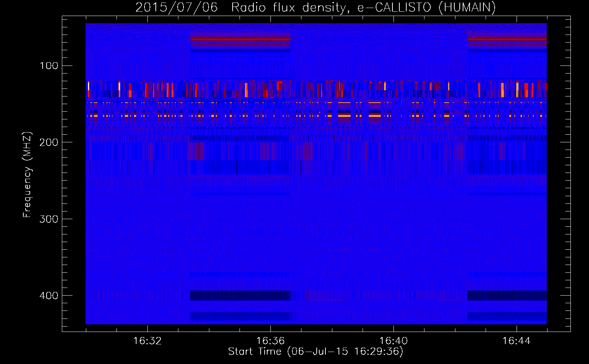This screenshot has height=364, width=589.
Task: Click the 16:36 time tick label
Action: coord(270,341)
